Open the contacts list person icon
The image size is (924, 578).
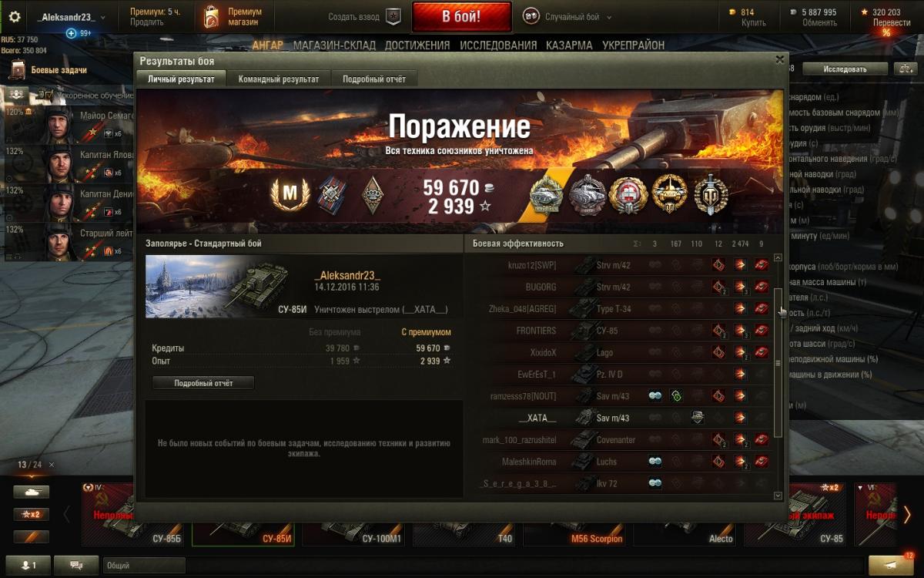pos(27,565)
